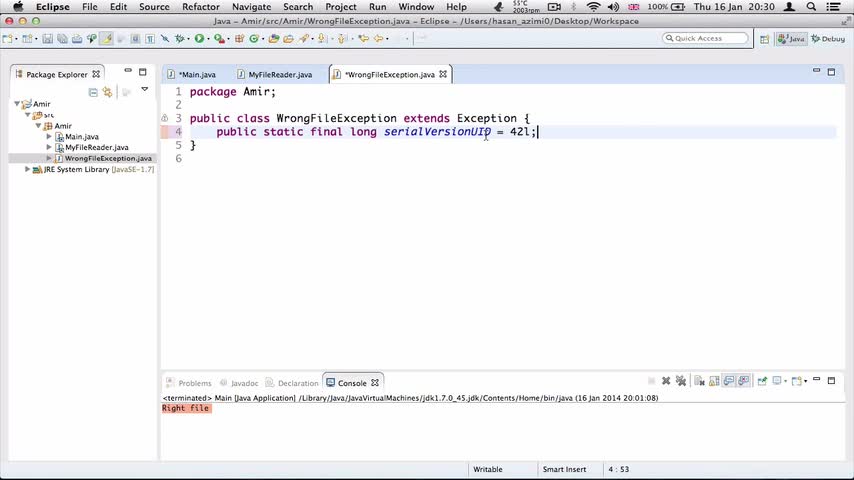The width and height of the screenshot is (854, 480).
Task: Click the green Run button icon
Action: coord(199,38)
